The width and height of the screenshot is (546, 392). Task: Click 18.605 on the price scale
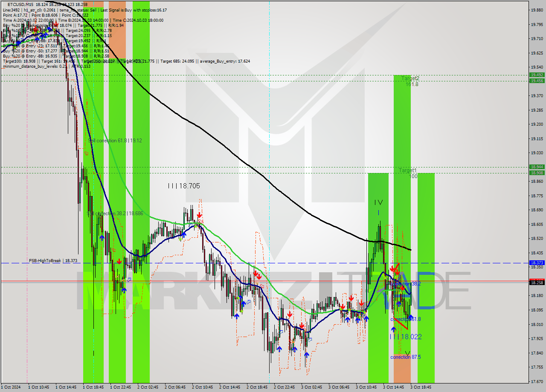(x=537, y=225)
